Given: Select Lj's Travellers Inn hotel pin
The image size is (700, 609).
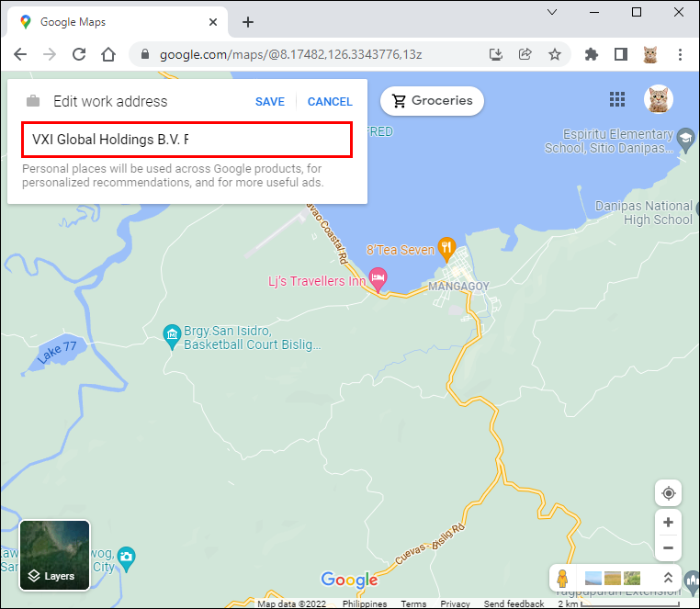Looking at the screenshot, I should (378, 280).
